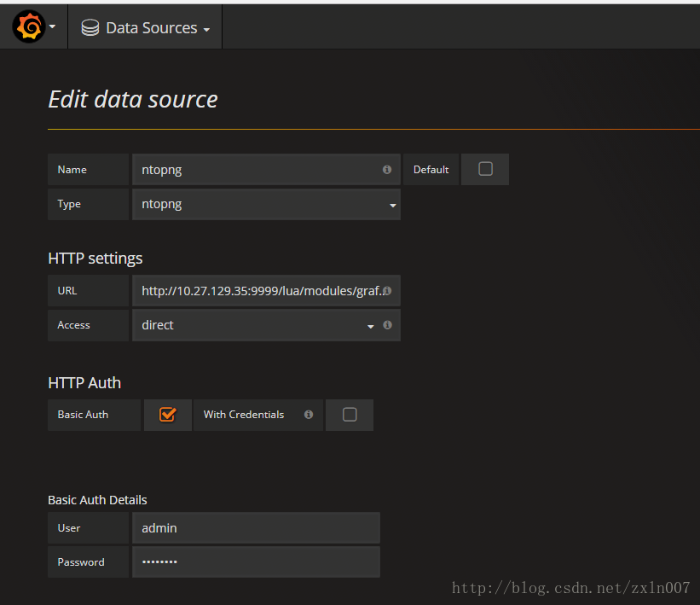Open the Data Sources dropdown menu
The image size is (700, 605).
(x=145, y=27)
